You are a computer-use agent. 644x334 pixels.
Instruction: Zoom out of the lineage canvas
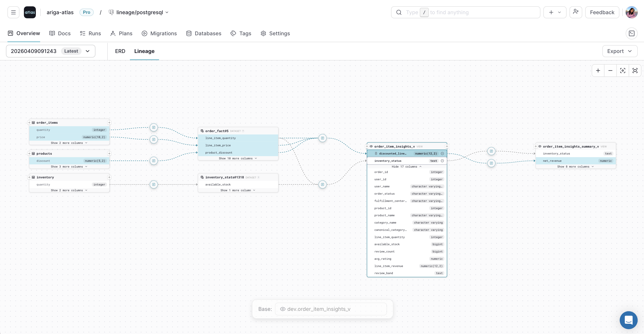pos(610,71)
